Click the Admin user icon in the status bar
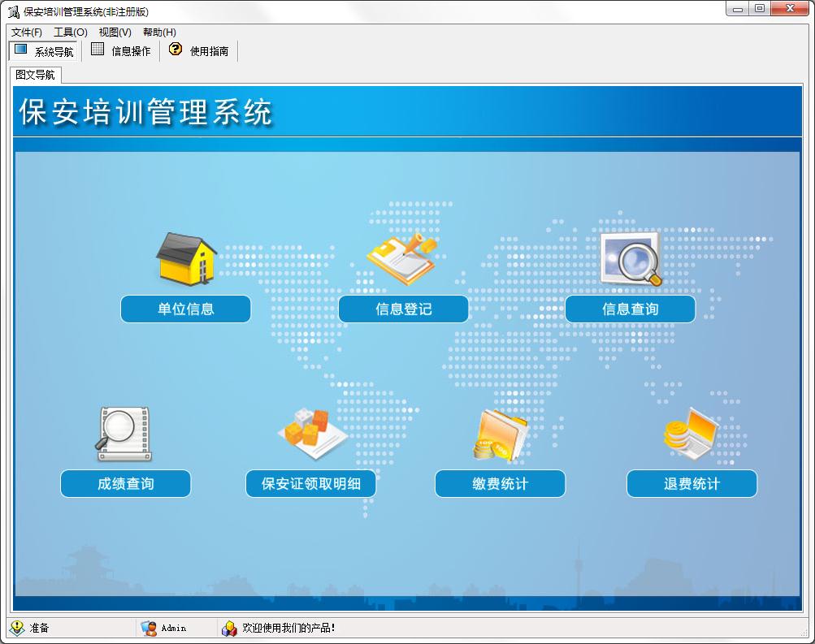This screenshot has width=815, height=644. coord(149,629)
